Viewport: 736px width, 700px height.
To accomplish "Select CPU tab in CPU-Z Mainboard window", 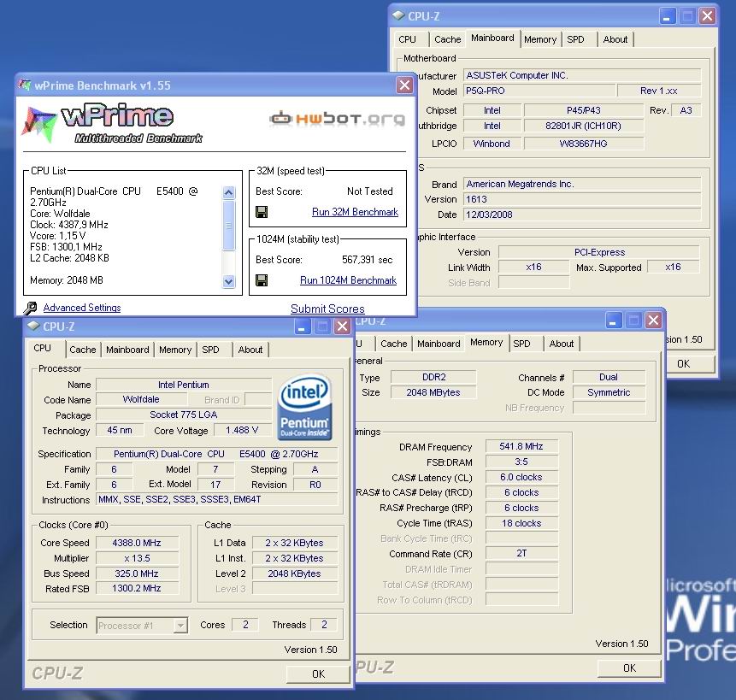I will pyautogui.click(x=408, y=39).
